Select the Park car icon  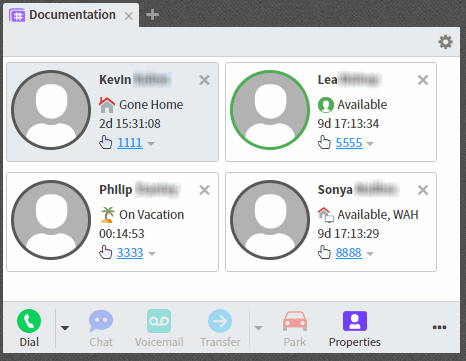coord(295,321)
